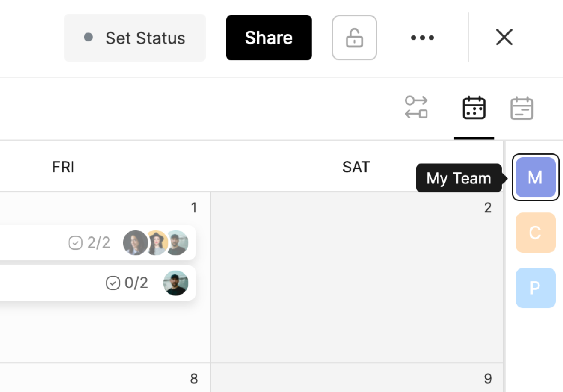Viewport: 563px width, 392px height.
Task: Select the month calendar view tab
Action: point(474,108)
